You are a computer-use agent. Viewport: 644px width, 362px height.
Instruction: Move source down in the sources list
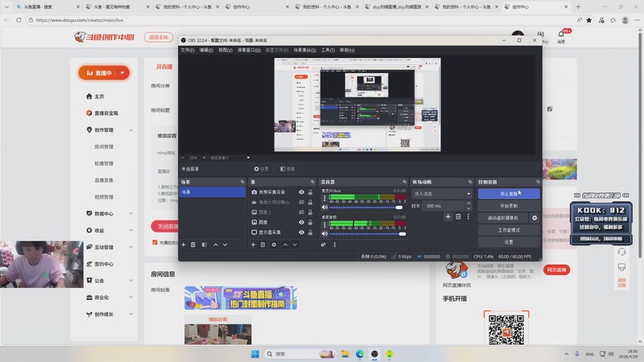(295, 245)
